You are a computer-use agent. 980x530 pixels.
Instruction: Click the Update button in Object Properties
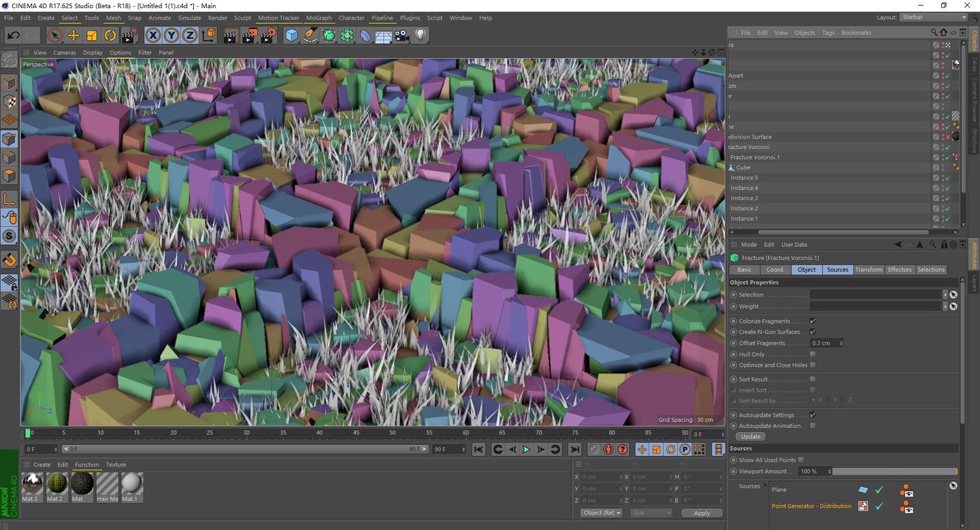(749, 436)
